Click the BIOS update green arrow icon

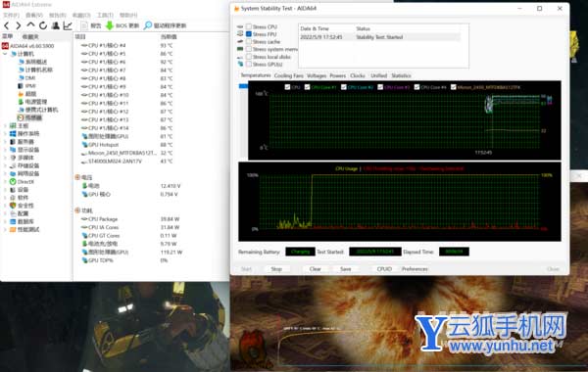click(x=109, y=25)
